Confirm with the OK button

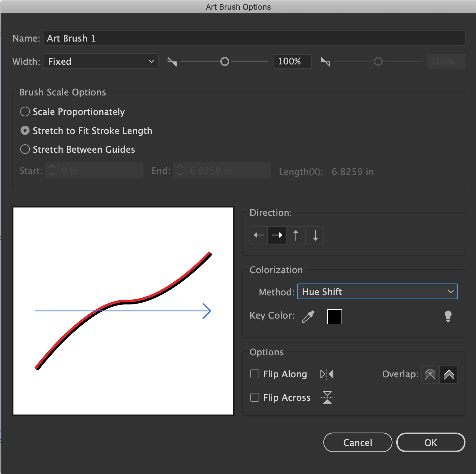pos(431,442)
